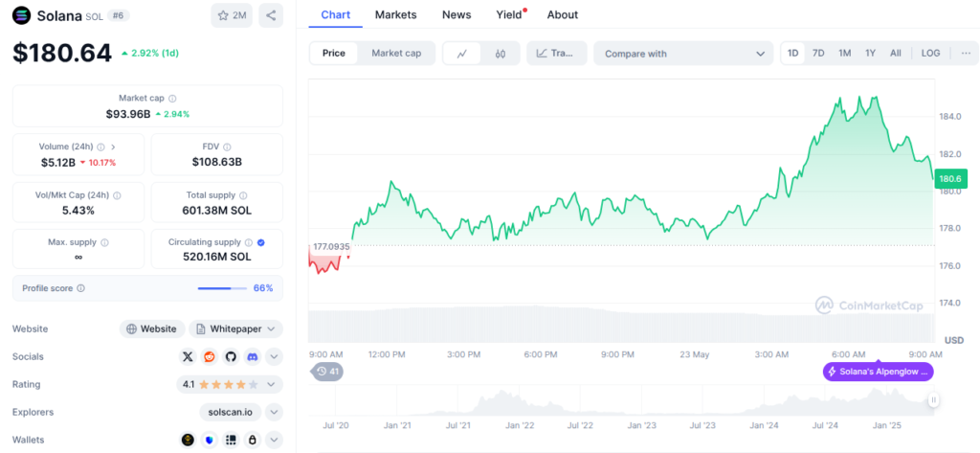980x453 pixels.
Task: Select the blue shield wallet icon
Action: (209, 440)
